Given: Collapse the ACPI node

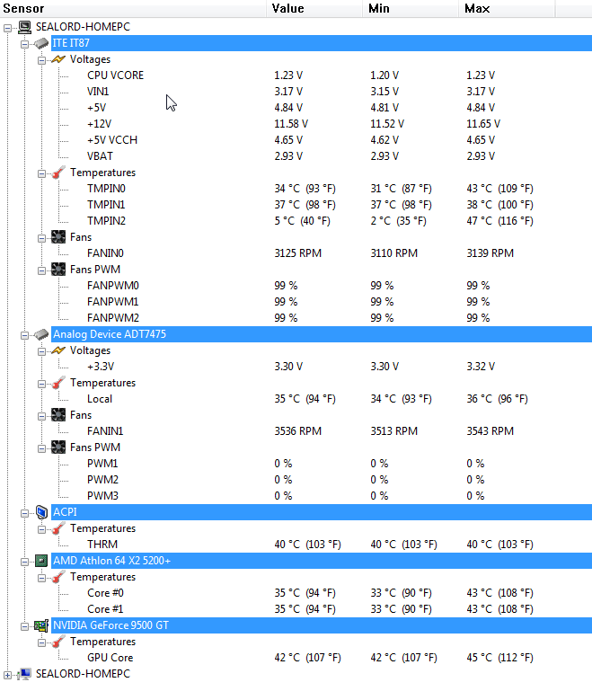Looking at the screenshot, I should pyautogui.click(x=24, y=513).
